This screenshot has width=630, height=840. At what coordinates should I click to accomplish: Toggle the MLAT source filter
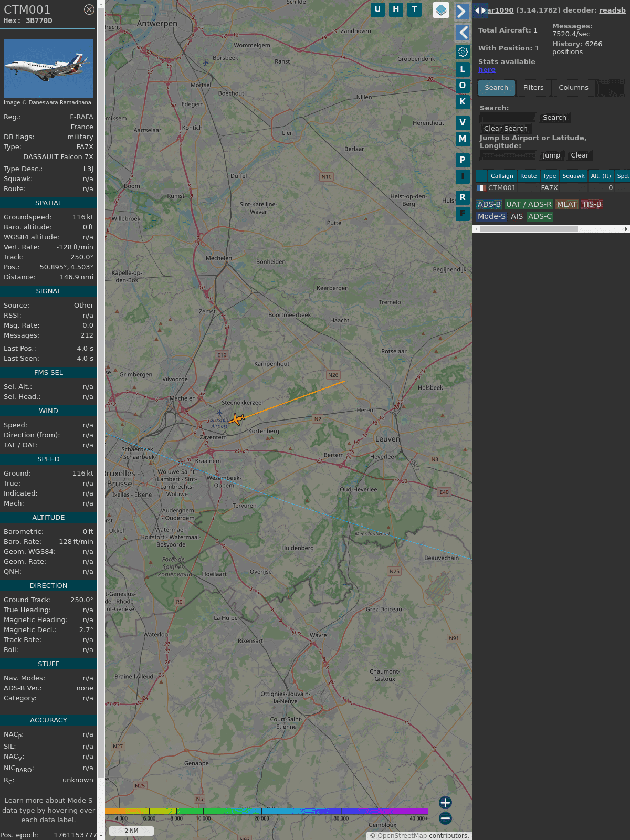pyautogui.click(x=567, y=205)
